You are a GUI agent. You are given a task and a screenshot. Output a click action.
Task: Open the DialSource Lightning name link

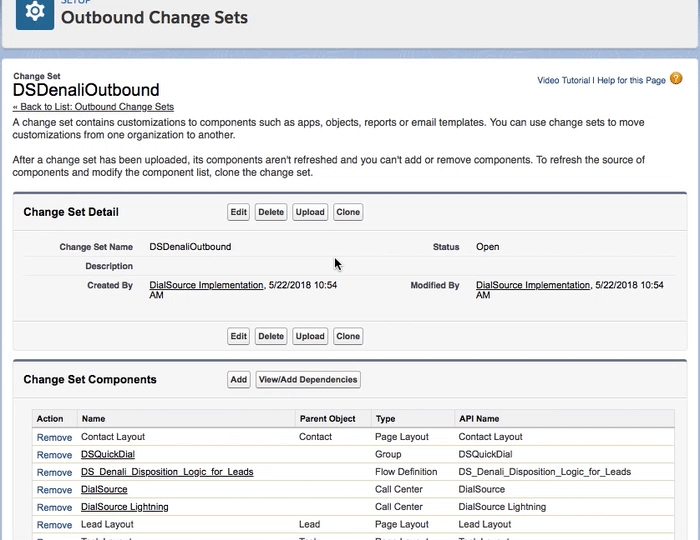(x=125, y=507)
